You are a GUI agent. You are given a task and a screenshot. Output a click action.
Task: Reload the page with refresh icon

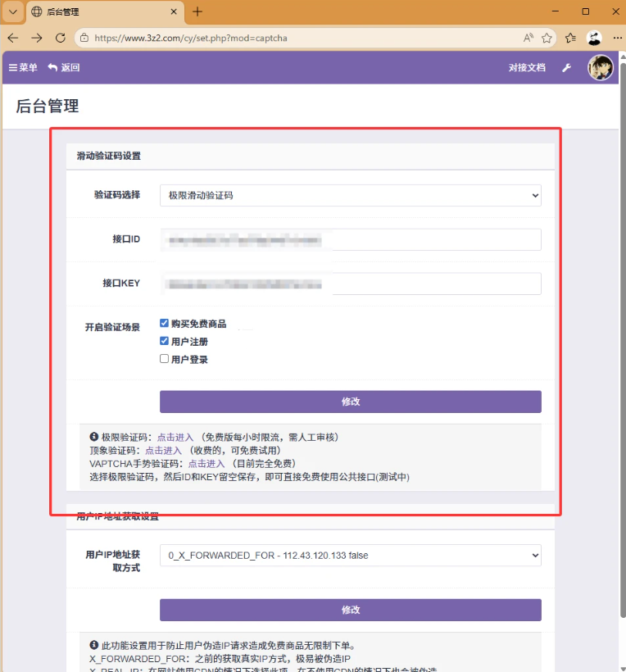(61, 39)
